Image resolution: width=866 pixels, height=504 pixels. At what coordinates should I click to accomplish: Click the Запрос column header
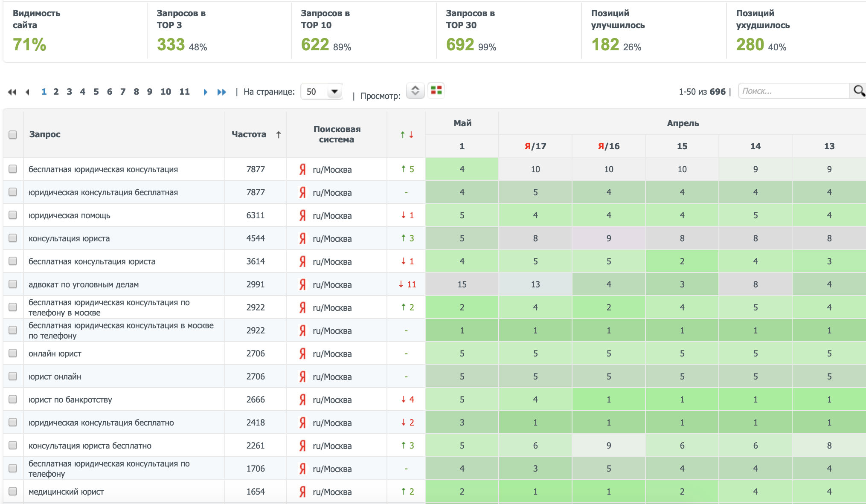pos(45,134)
